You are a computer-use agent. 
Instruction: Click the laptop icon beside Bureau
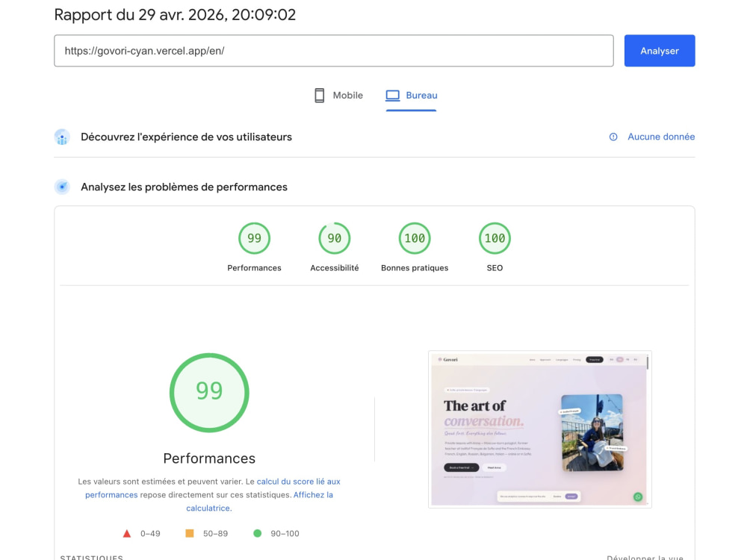(393, 96)
